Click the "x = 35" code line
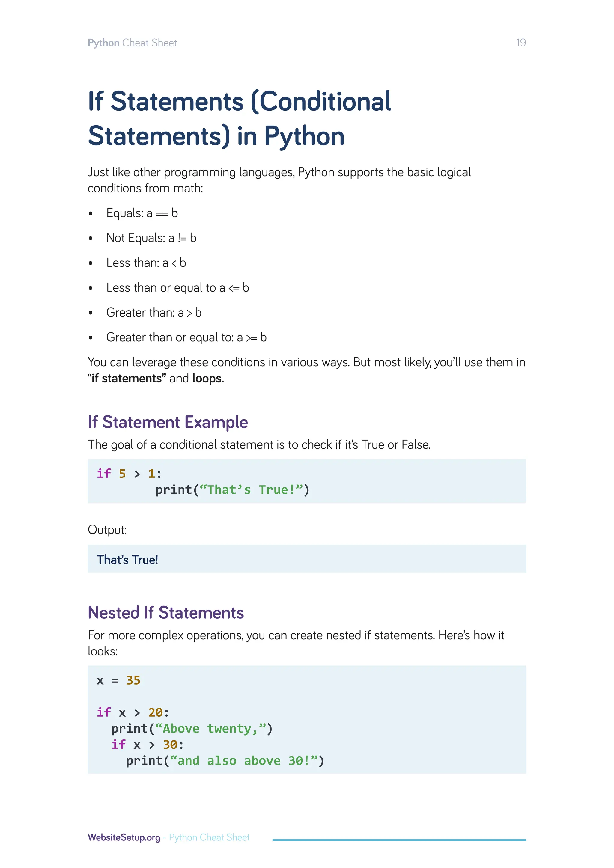 [x=118, y=680]
